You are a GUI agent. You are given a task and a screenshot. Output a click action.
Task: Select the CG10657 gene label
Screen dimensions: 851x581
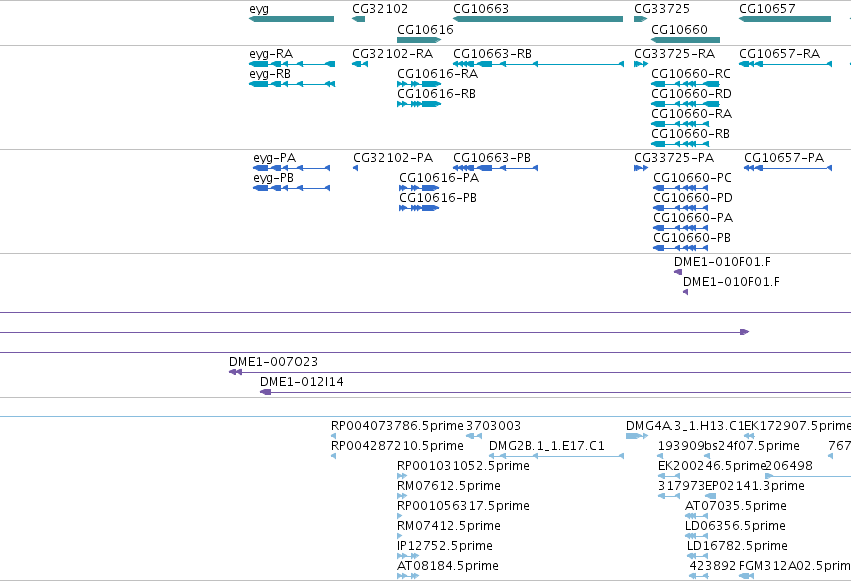(767, 9)
